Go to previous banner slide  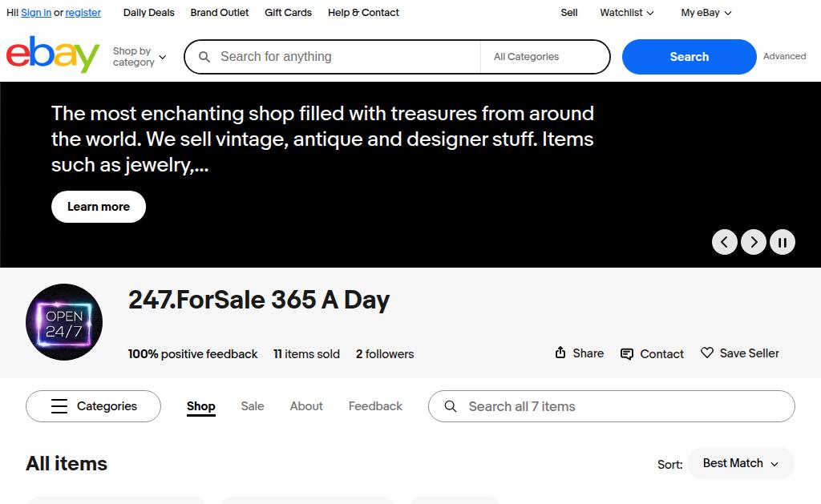(725, 242)
